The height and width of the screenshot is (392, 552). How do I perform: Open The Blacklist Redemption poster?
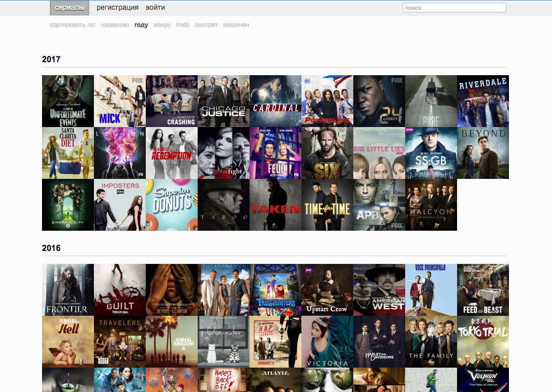172,153
